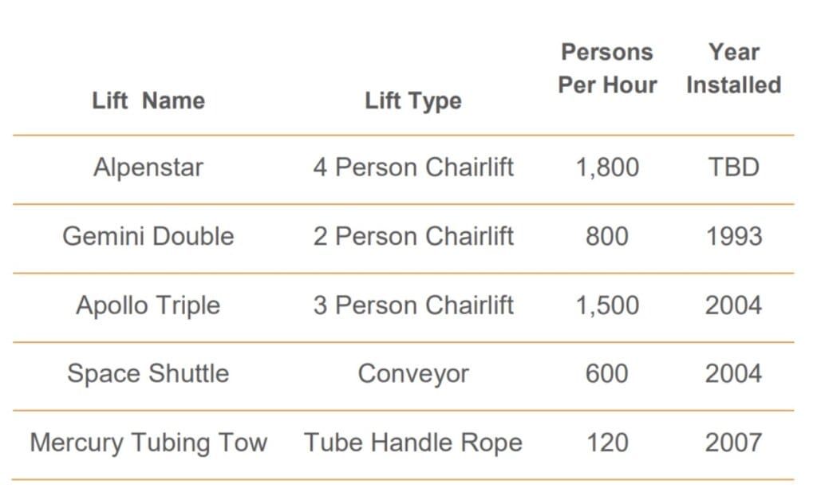This screenshot has width=817, height=504.
Task: Select the Apollo Triple lift name
Action: [148, 305]
